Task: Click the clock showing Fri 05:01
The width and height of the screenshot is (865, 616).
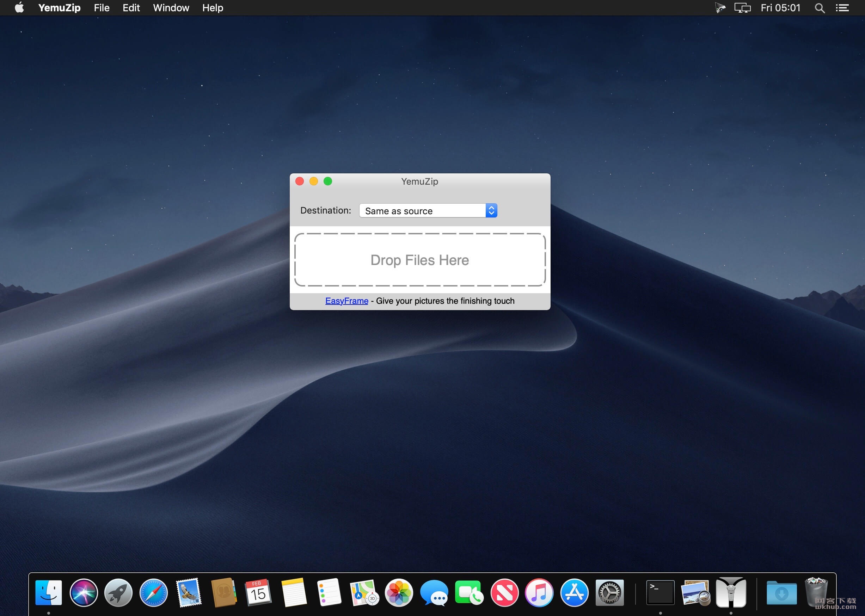Action: [780, 8]
